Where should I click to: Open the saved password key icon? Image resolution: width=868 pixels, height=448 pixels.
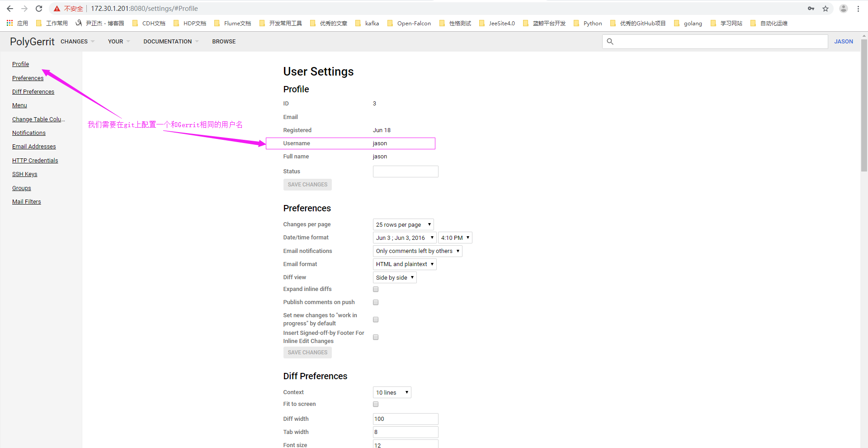pyautogui.click(x=811, y=9)
